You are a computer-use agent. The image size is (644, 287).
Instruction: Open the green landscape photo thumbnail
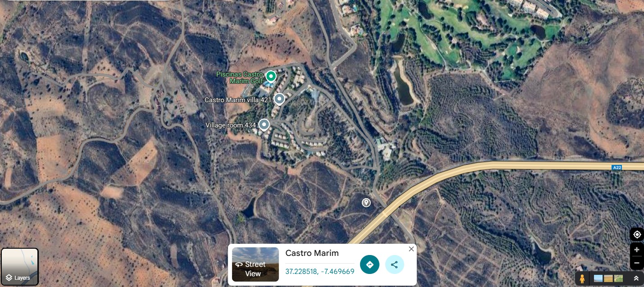point(618,278)
